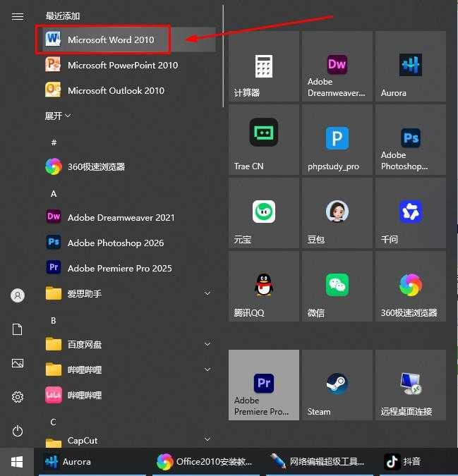This screenshot has height=476, width=458.
Task: Switch to Aurora in the taskbar
Action: click(92, 462)
